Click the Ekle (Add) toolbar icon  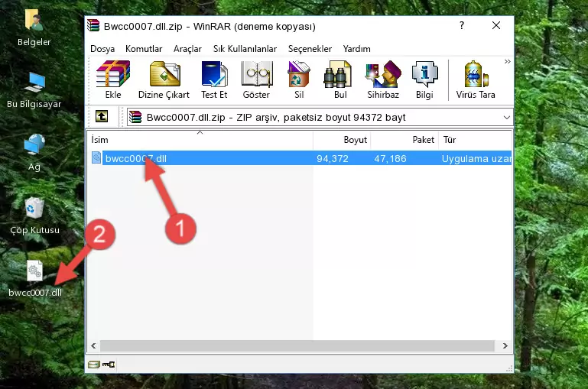click(x=113, y=79)
